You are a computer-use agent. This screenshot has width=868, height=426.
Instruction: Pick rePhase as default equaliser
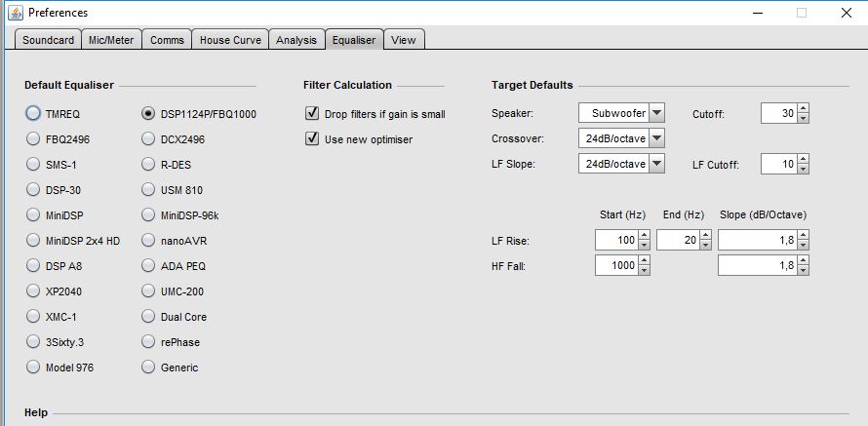pyautogui.click(x=148, y=342)
